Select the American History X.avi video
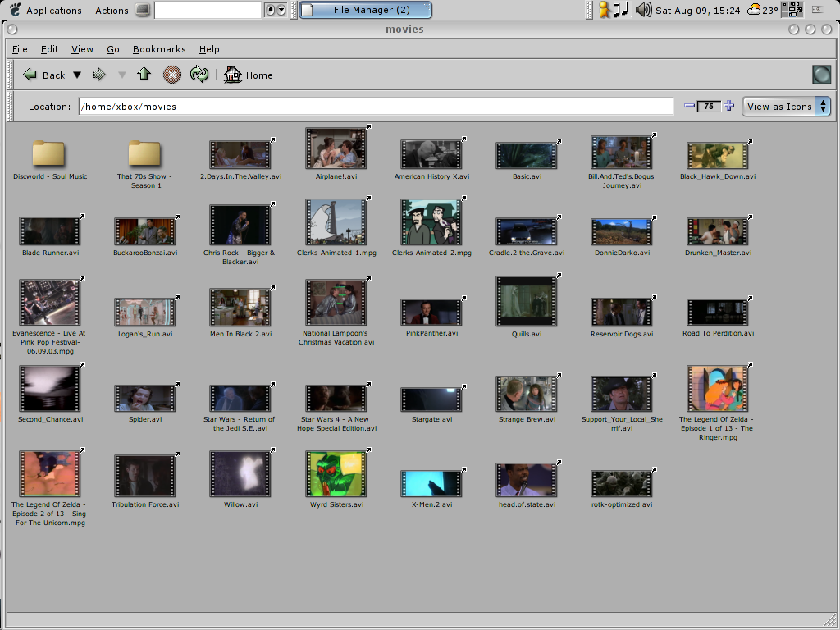This screenshot has height=630, width=840. point(431,154)
